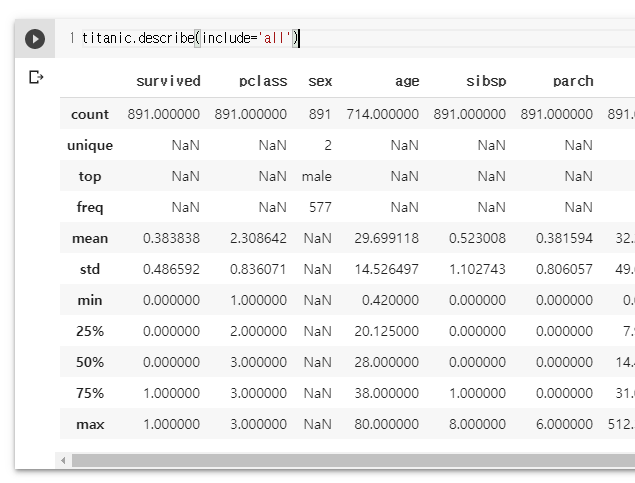
Task: Click the 'sex' column header
Action: point(320,81)
